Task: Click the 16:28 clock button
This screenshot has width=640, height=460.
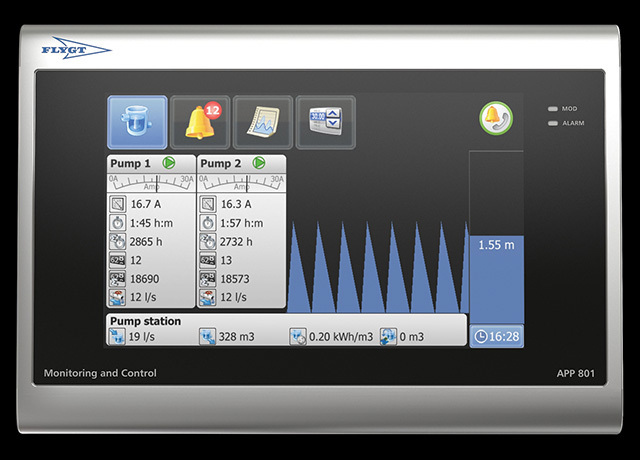Action: click(496, 336)
